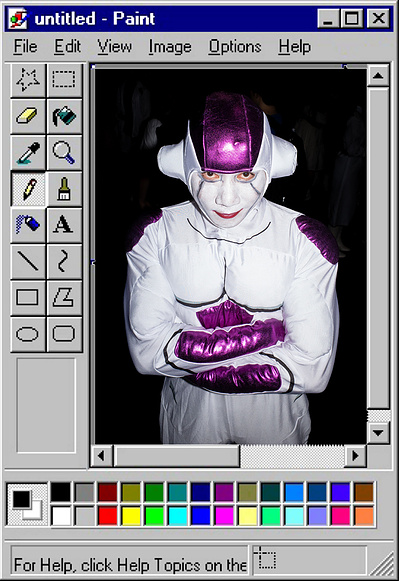Choose the Ellipse tool
Image resolution: width=399 pixels, height=581 pixels.
(28, 334)
